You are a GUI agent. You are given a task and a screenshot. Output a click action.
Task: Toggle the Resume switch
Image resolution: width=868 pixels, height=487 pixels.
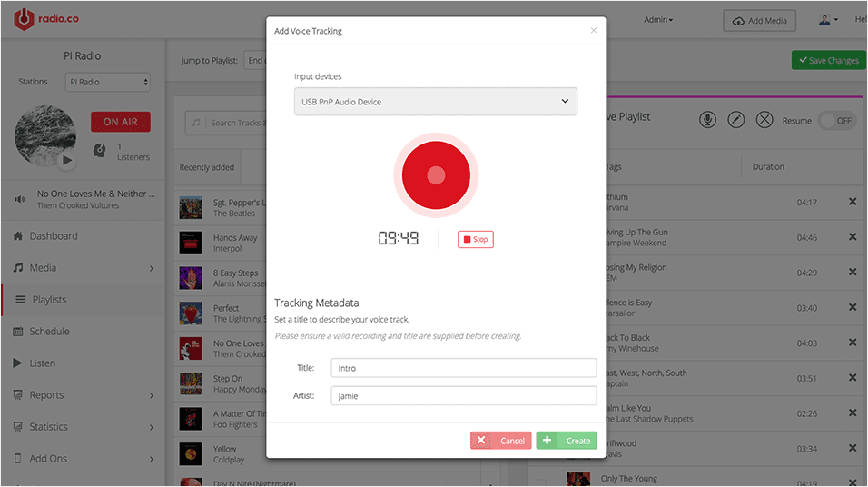[x=836, y=121]
